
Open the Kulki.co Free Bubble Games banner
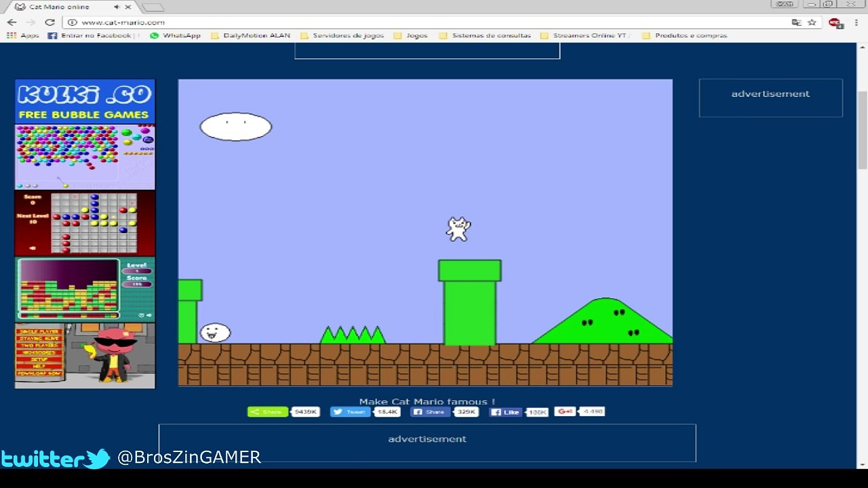click(85, 102)
